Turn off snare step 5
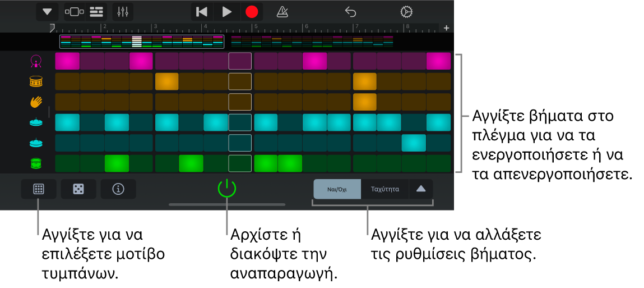 (167, 81)
